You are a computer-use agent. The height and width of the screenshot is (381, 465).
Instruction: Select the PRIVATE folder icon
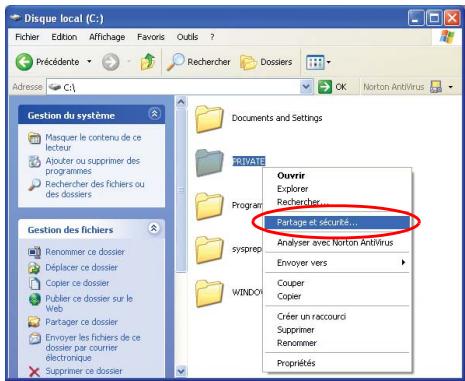(209, 163)
